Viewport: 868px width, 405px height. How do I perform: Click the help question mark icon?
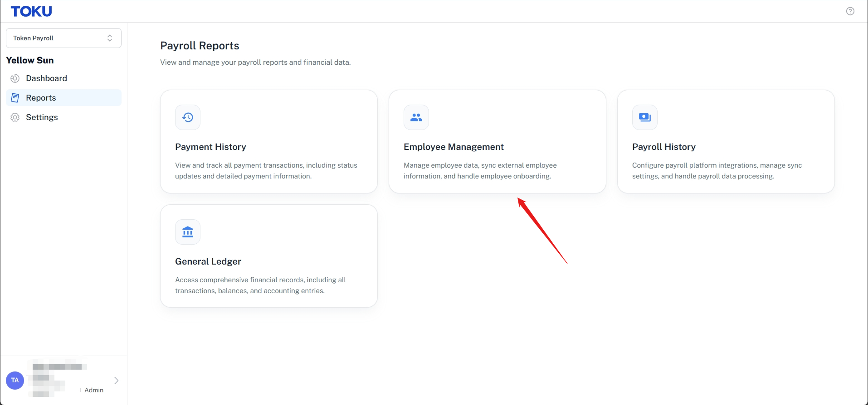click(x=850, y=11)
